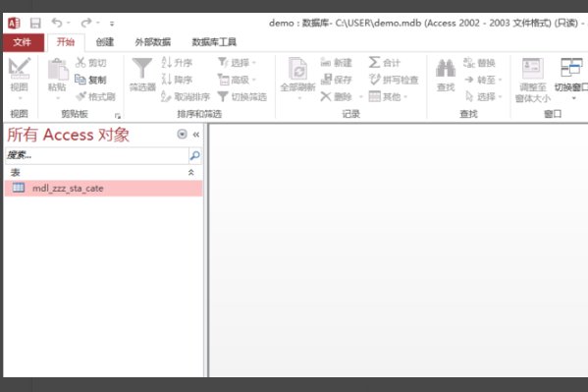Select the 格式刷 format painter
The height and width of the screenshot is (392, 588).
point(95,97)
